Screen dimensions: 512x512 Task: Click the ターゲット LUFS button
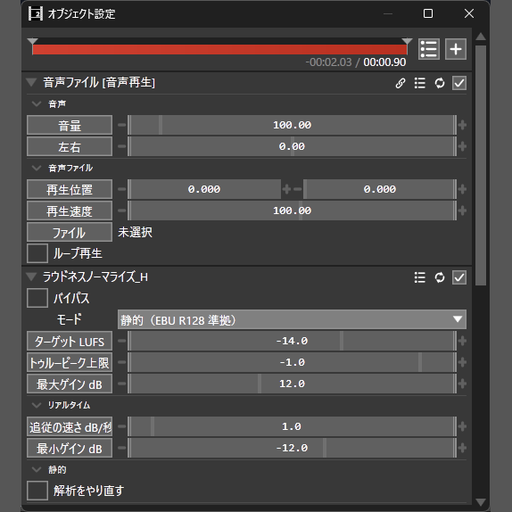pos(69,341)
